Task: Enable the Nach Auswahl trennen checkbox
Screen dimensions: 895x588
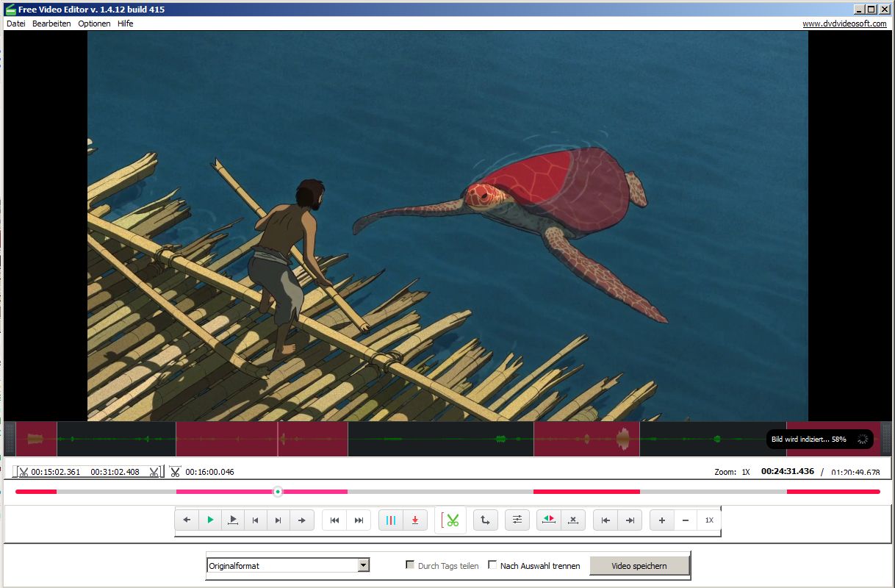Action: (493, 565)
